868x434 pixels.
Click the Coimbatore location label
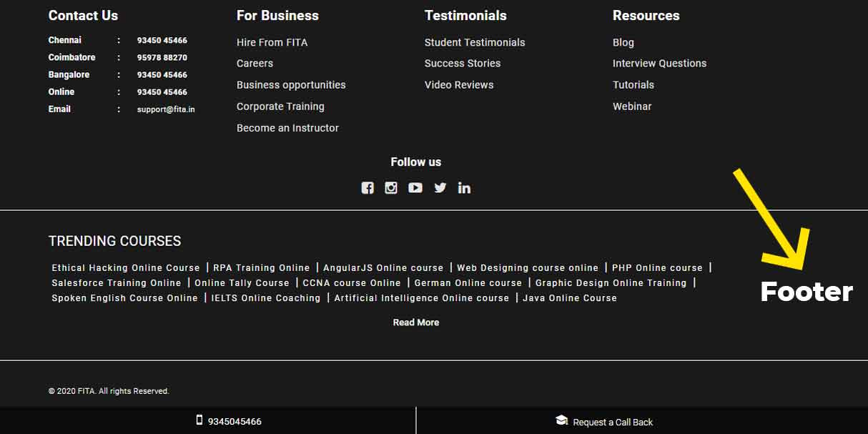(71, 57)
